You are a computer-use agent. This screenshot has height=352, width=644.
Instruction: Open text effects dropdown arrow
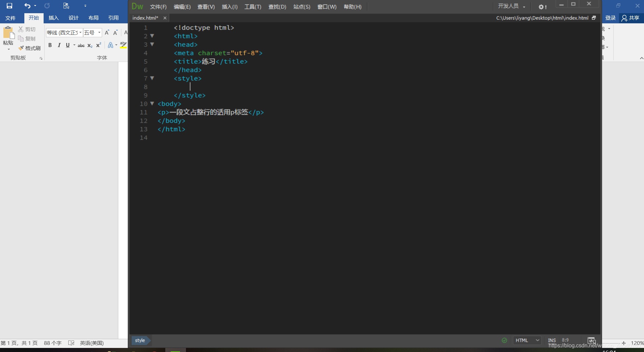tap(116, 45)
